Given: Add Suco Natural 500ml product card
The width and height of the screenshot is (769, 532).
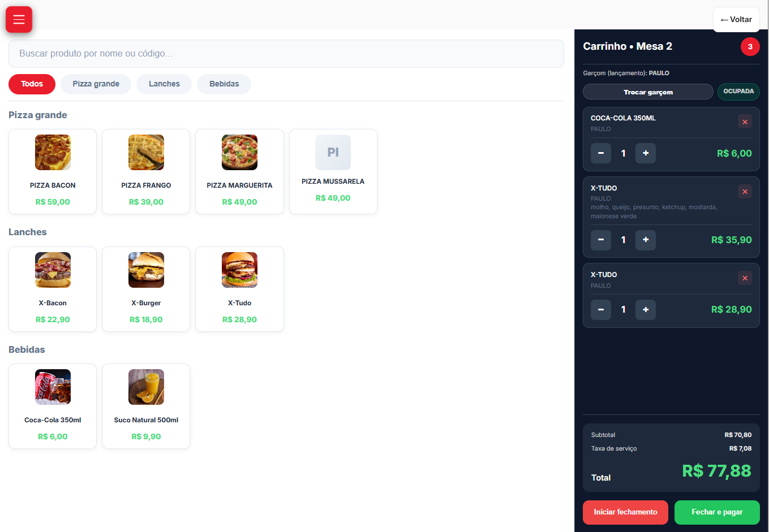Looking at the screenshot, I should (x=146, y=406).
